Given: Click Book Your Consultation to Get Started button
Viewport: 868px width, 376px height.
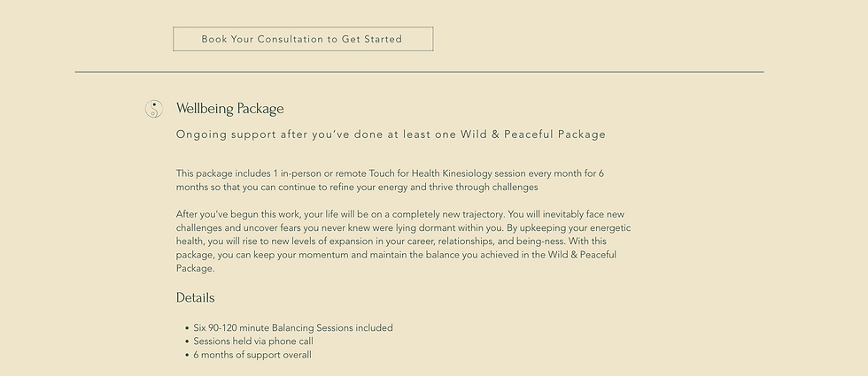Looking at the screenshot, I should tap(303, 39).
